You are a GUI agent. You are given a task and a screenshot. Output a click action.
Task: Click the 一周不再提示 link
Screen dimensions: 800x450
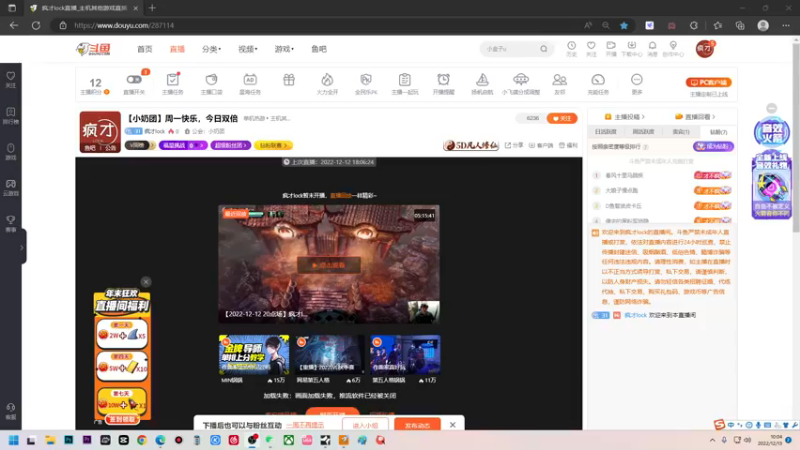(x=305, y=425)
